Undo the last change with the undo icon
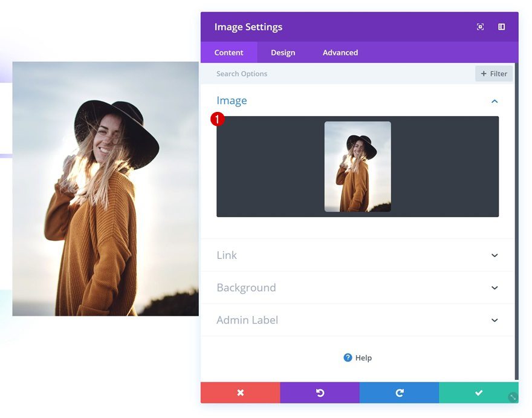Screen dimensions: 532x418 [x=320, y=393]
